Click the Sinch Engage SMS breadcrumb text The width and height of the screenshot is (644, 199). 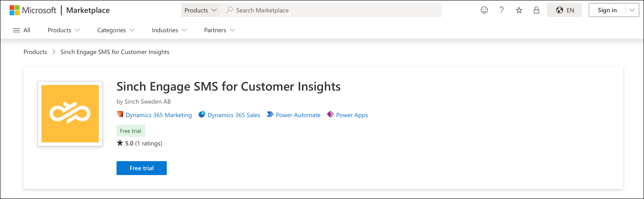pyautogui.click(x=115, y=52)
